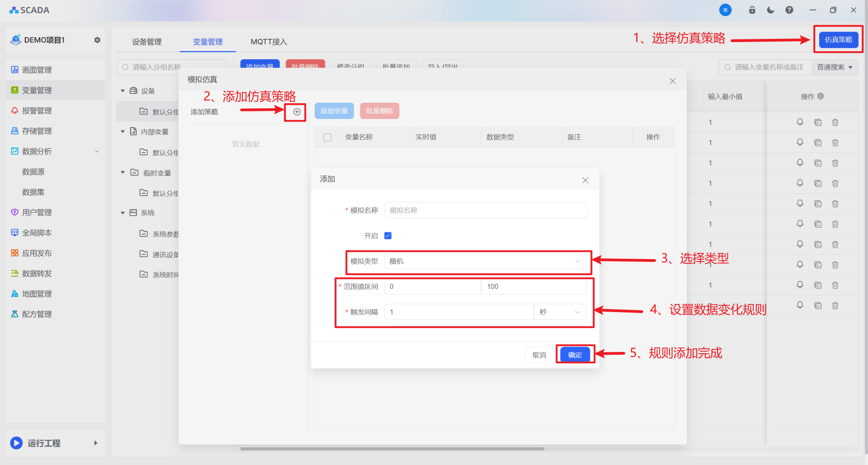Click the 仿真策略 button
This screenshot has width=868, height=465.
(x=838, y=40)
